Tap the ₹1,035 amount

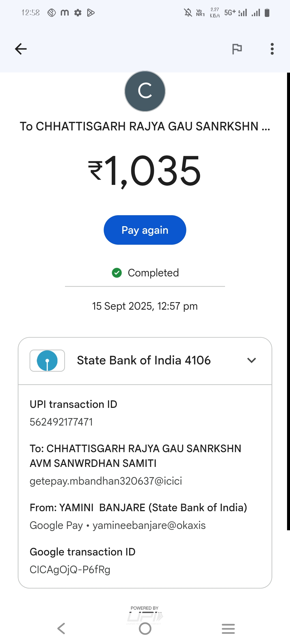pos(145,171)
